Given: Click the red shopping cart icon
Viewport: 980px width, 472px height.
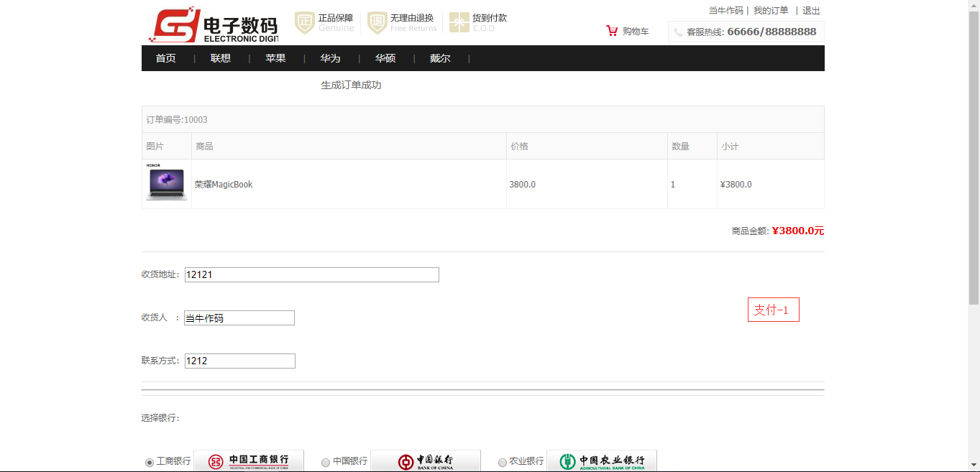Looking at the screenshot, I should point(612,31).
